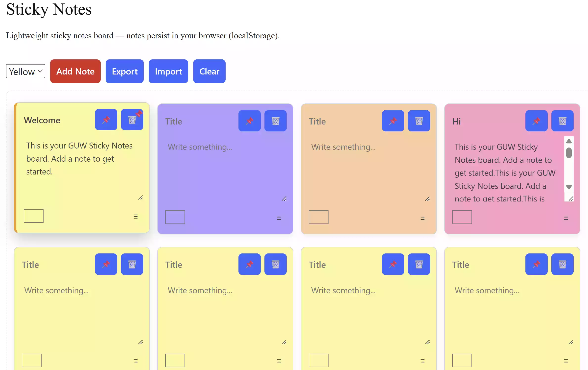Pin the bottom-left yellow note

tap(106, 264)
